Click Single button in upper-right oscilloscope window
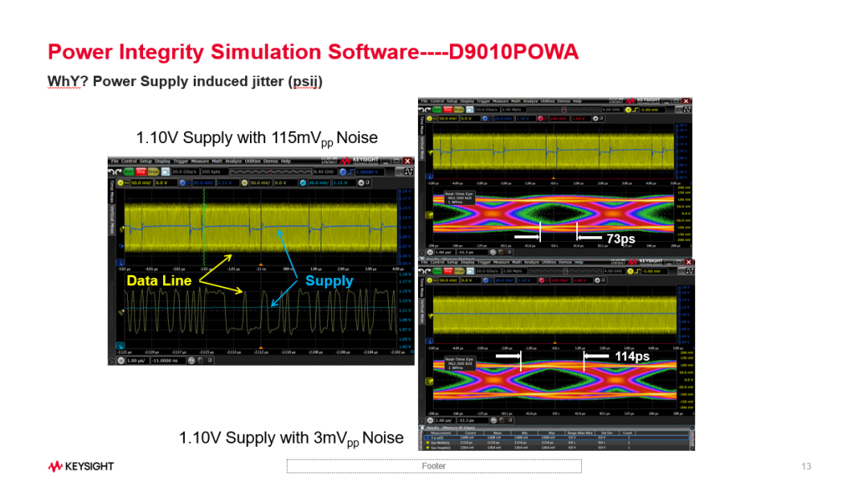 [459, 109]
